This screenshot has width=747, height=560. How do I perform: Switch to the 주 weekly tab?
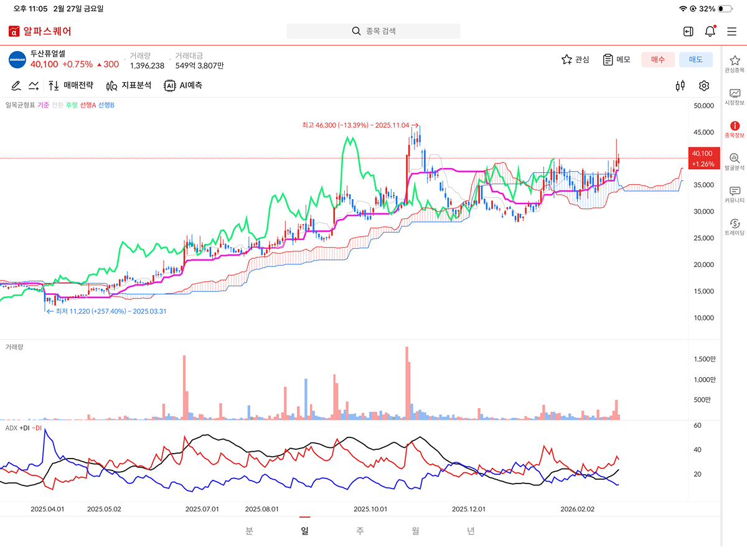point(360,531)
